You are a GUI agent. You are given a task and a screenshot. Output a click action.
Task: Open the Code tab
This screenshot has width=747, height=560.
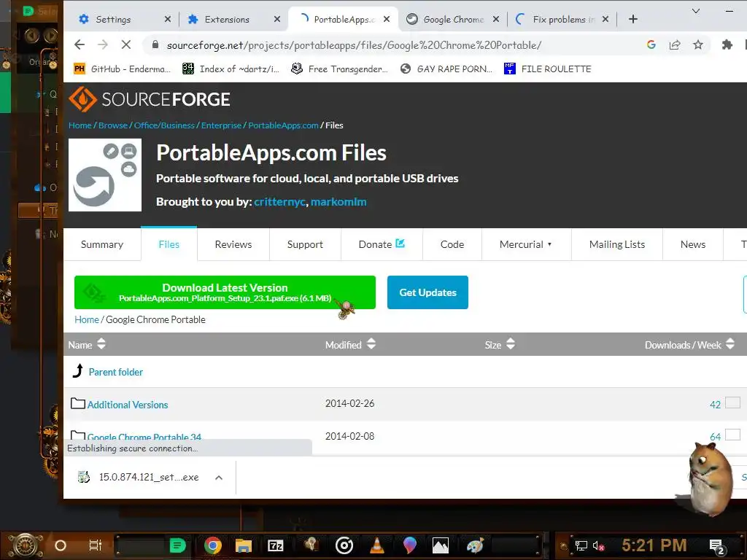tap(452, 244)
